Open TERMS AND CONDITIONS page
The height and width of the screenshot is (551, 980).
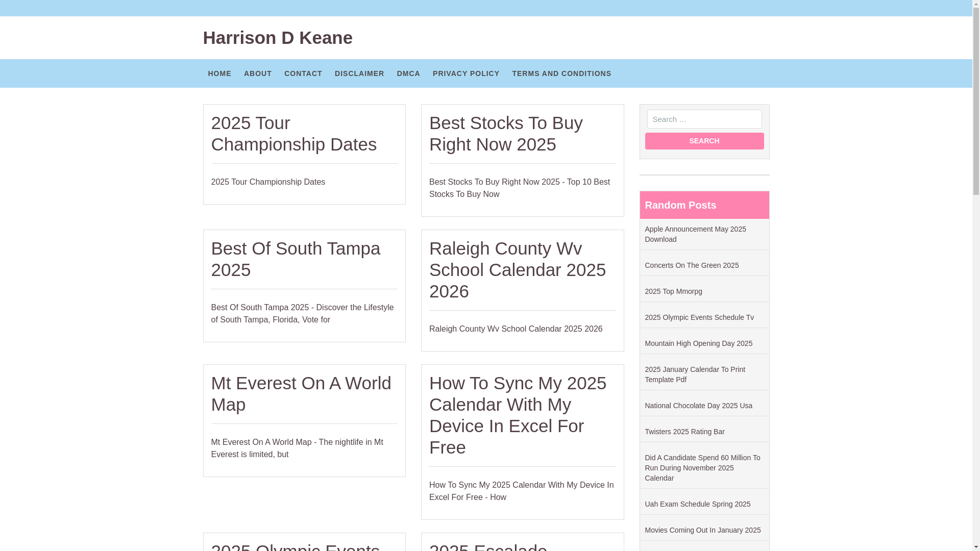coord(561,73)
